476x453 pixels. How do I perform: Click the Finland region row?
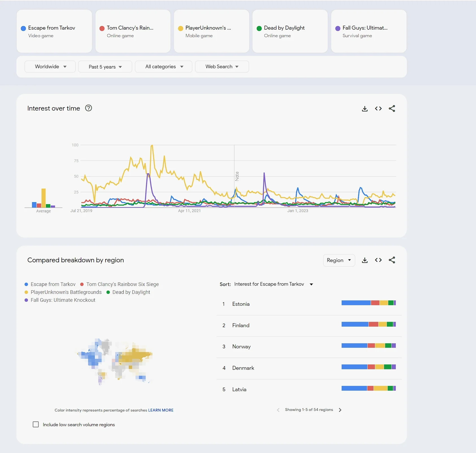coord(309,326)
